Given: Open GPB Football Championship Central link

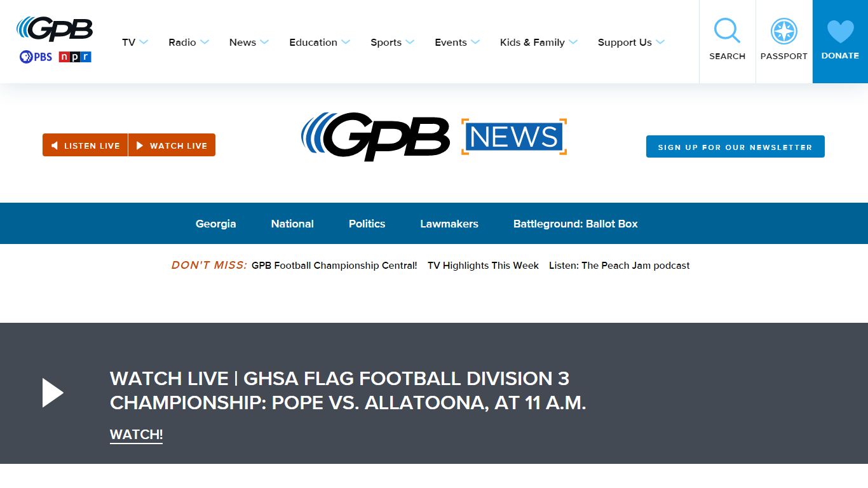Looking at the screenshot, I should click(334, 266).
